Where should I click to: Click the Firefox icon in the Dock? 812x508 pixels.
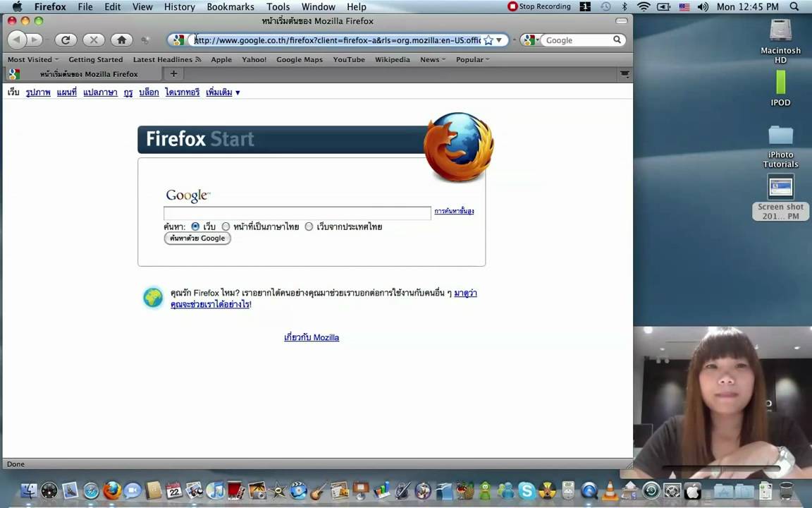coord(111,490)
